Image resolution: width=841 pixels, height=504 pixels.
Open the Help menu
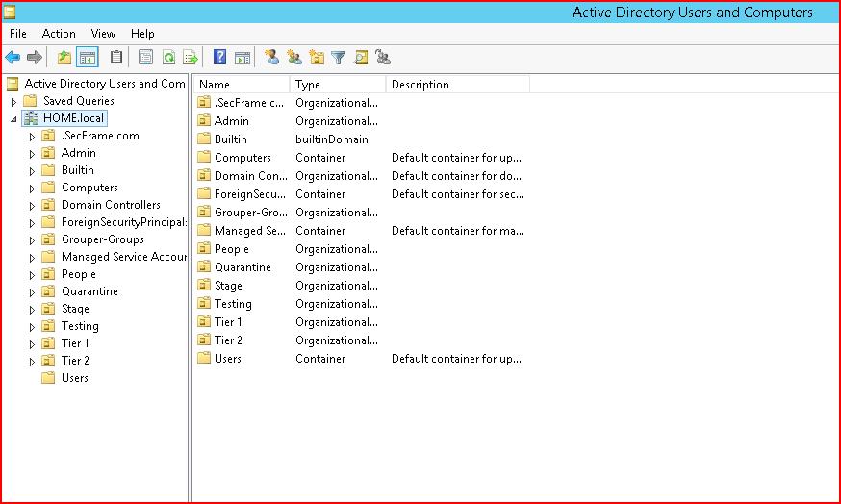(142, 34)
